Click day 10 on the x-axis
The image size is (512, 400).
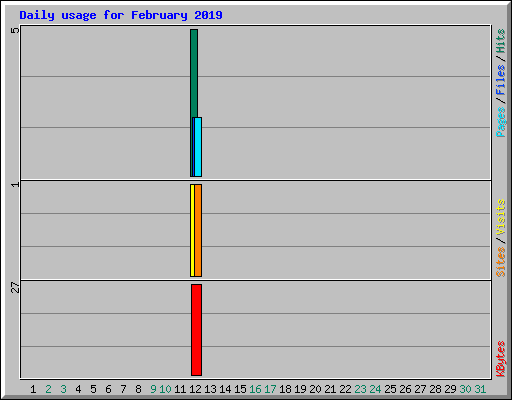[165, 389]
